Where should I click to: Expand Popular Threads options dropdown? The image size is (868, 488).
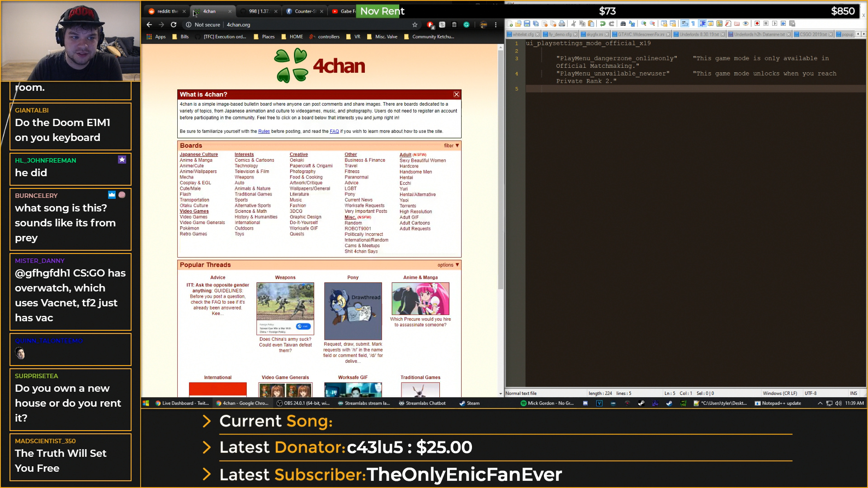click(x=448, y=265)
